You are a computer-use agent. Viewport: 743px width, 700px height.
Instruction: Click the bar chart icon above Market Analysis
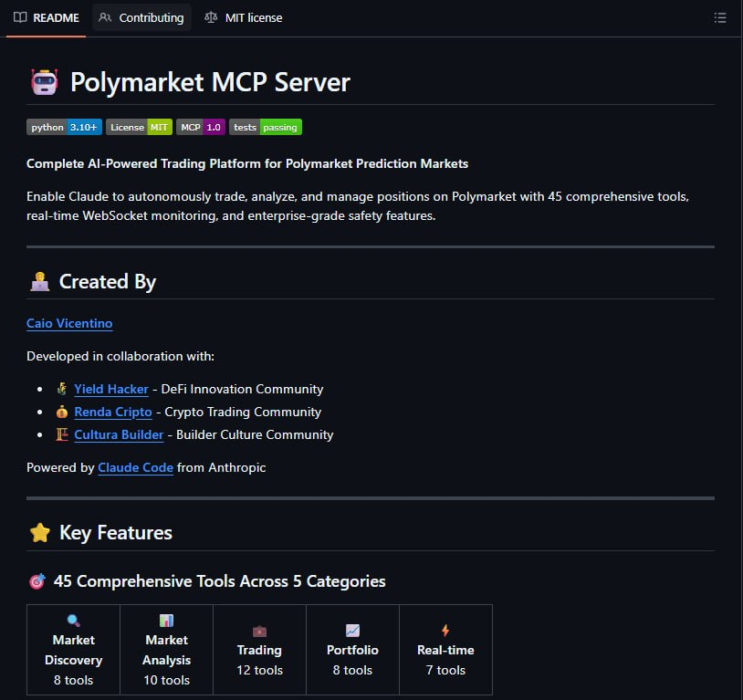(x=166, y=621)
